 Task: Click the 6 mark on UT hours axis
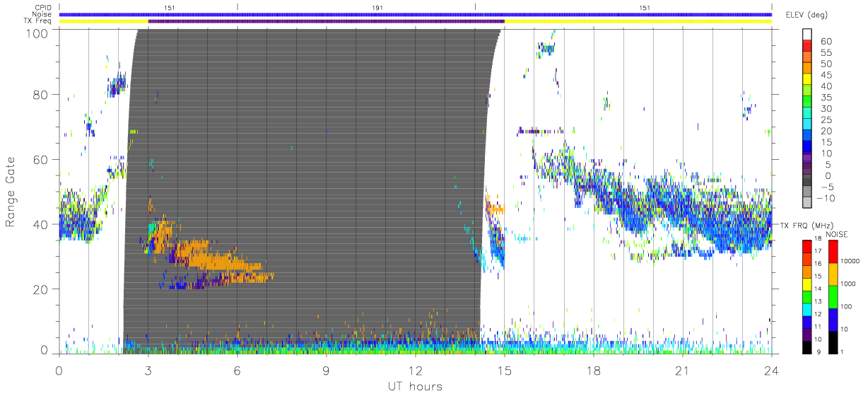tap(237, 370)
